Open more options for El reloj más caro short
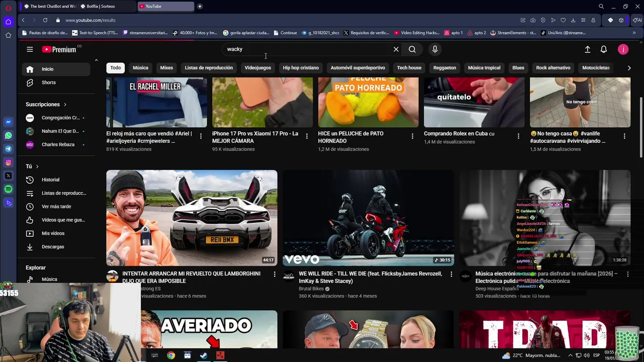 pos(201,136)
